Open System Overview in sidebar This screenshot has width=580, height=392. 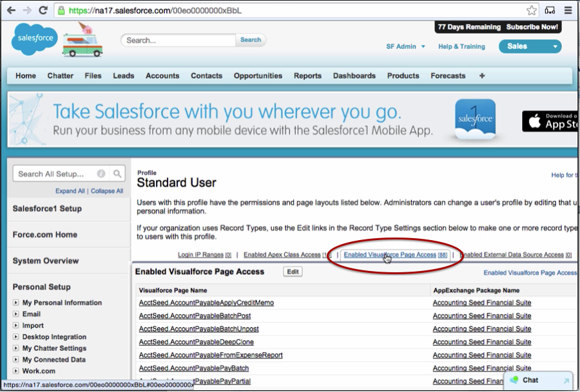46,261
